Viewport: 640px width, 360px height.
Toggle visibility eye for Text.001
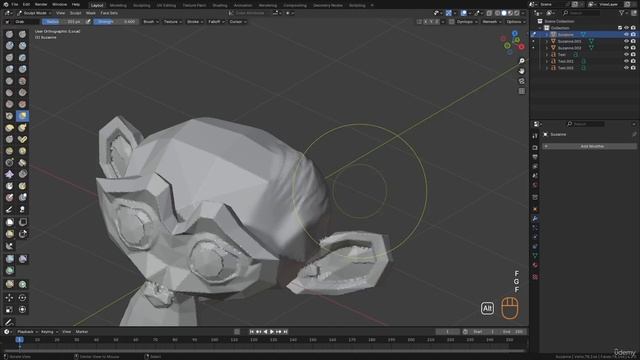pos(626,61)
